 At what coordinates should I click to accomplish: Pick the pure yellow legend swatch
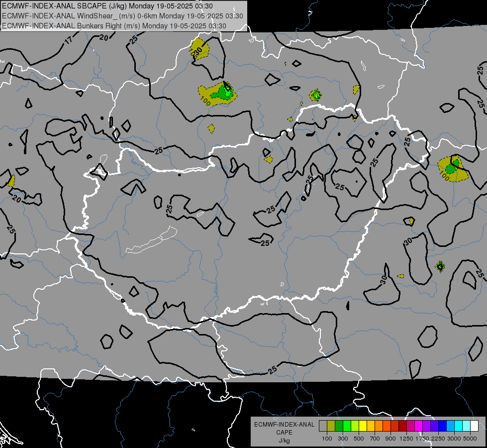coord(363,426)
